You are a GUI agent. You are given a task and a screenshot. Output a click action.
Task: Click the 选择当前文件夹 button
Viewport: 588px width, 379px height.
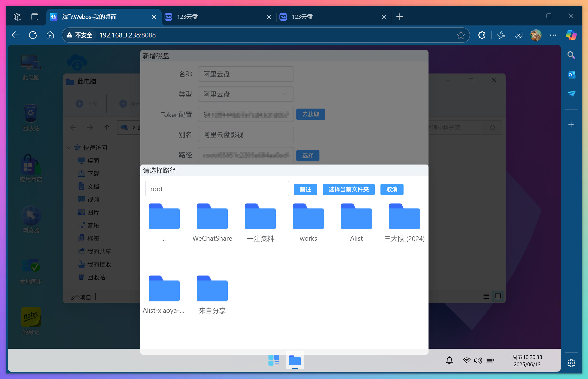(x=348, y=189)
